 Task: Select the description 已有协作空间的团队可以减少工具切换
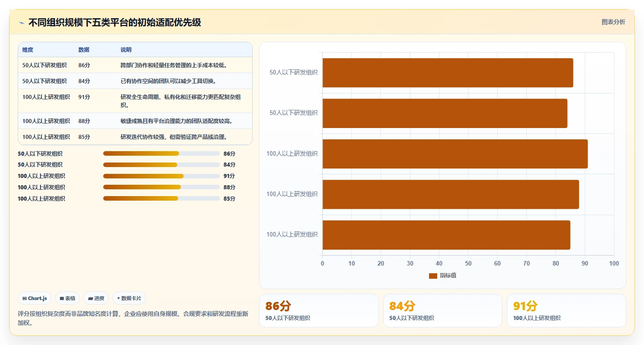tap(168, 81)
